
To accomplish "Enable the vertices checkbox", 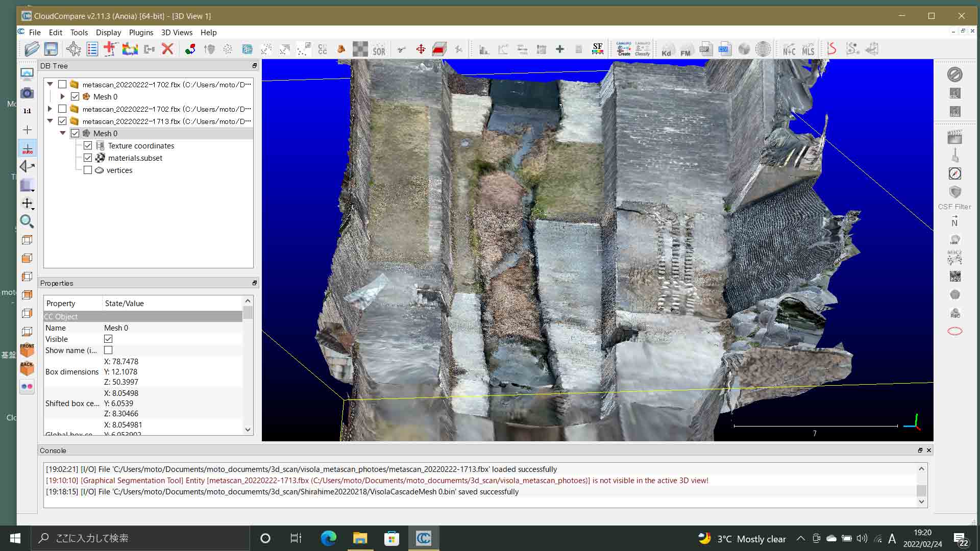I will click(x=87, y=170).
